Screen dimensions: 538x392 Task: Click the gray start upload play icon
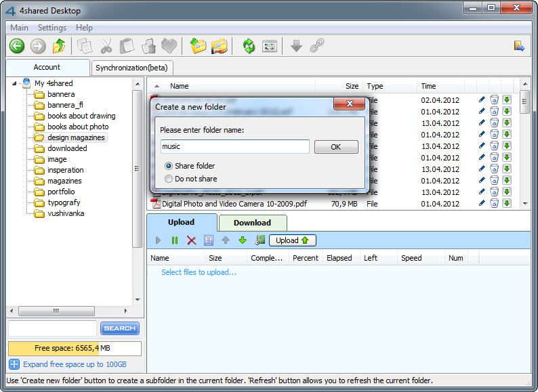point(158,240)
